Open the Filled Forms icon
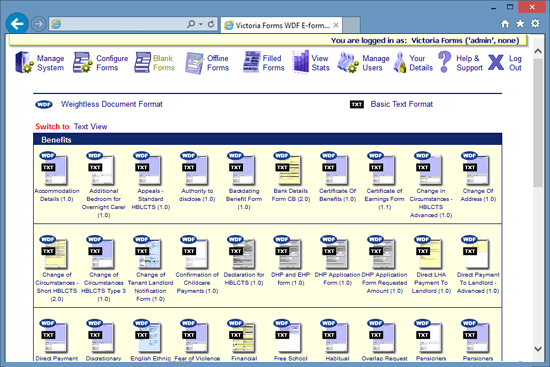 (251, 62)
